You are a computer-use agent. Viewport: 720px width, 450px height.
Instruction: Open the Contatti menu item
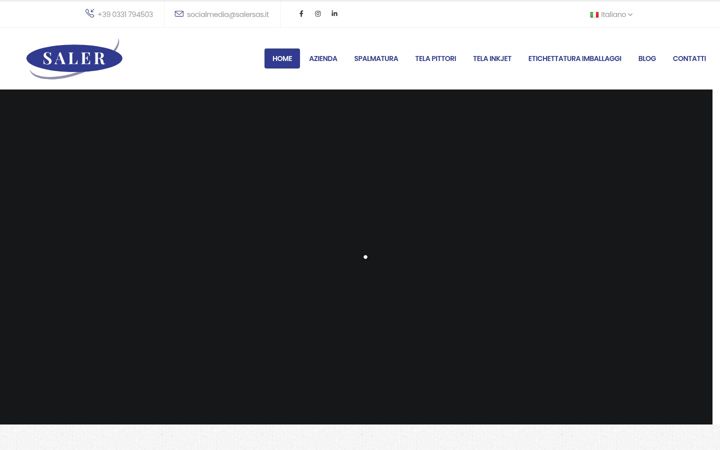click(689, 58)
